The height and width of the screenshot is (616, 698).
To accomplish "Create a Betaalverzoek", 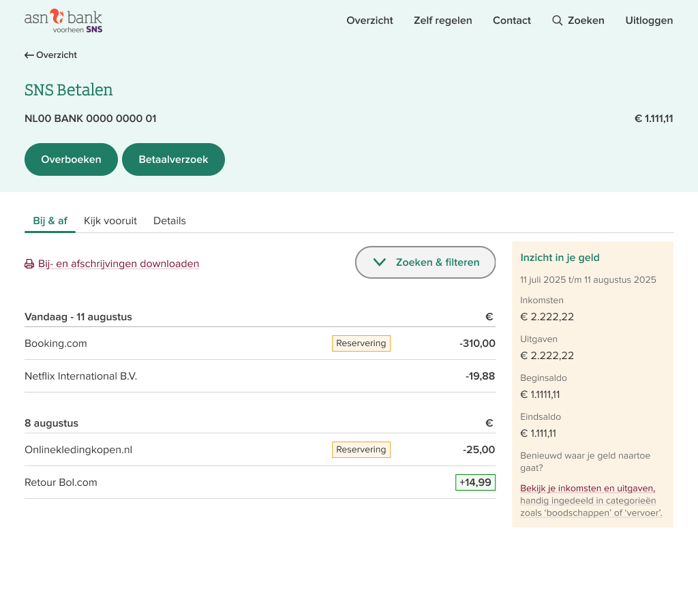I will pos(173,159).
